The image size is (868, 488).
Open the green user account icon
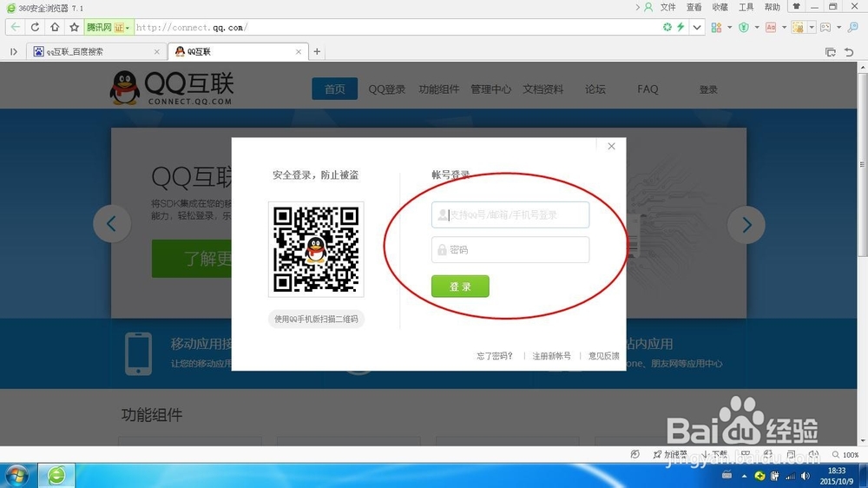point(648,7)
